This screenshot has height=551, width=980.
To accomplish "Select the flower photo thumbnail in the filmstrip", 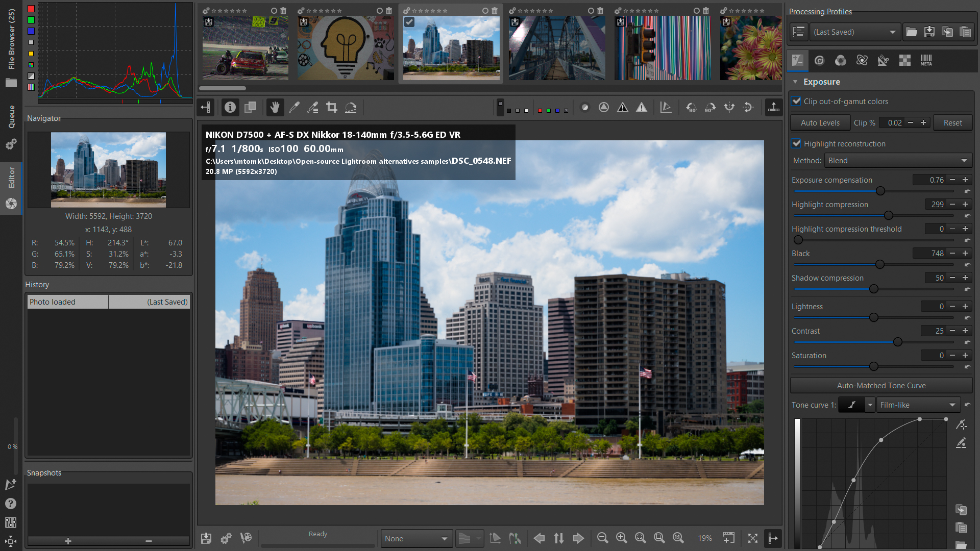I will click(x=750, y=47).
